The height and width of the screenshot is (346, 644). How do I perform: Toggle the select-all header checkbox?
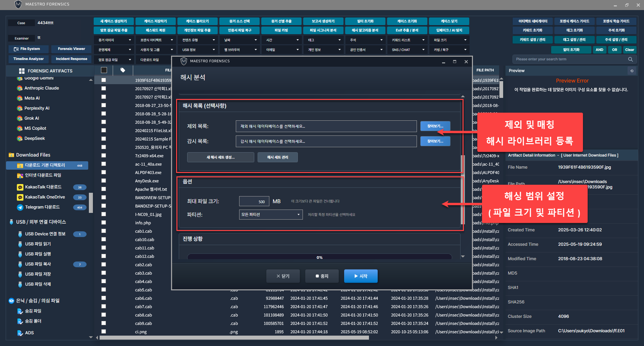pos(104,70)
